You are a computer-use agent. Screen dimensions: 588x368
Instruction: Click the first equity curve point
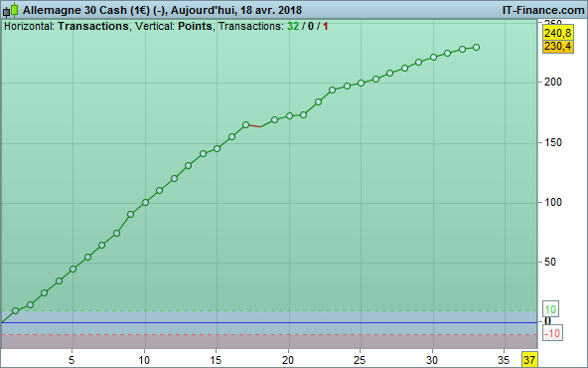click(15, 310)
